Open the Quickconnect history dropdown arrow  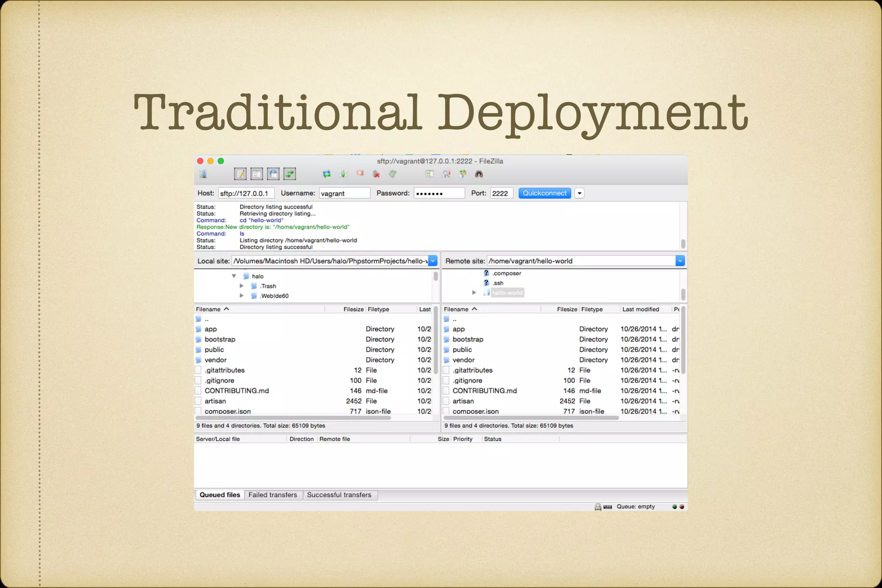[x=580, y=193]
